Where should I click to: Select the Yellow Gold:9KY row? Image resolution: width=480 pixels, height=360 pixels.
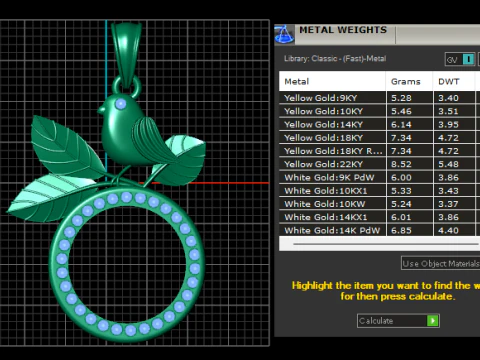pos(379,98)
